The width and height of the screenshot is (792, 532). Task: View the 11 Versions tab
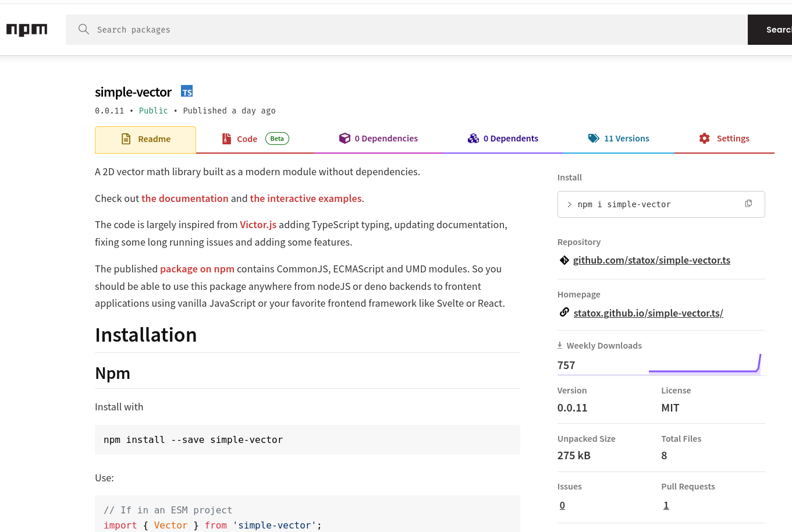coord(619,139)
